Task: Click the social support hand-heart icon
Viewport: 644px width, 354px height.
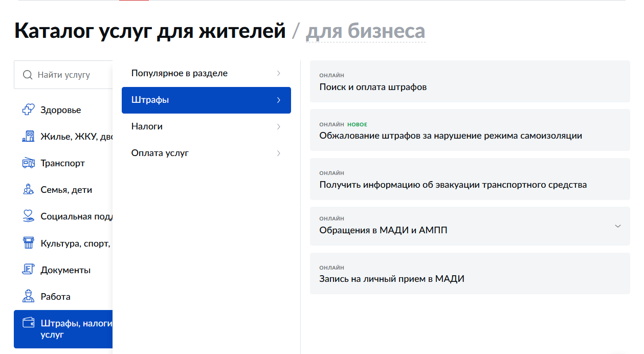Action: [x=29, y=216]
